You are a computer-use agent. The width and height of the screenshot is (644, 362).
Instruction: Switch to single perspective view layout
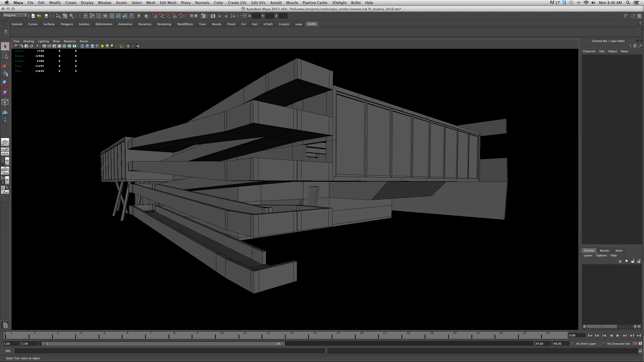pos(5,142)
